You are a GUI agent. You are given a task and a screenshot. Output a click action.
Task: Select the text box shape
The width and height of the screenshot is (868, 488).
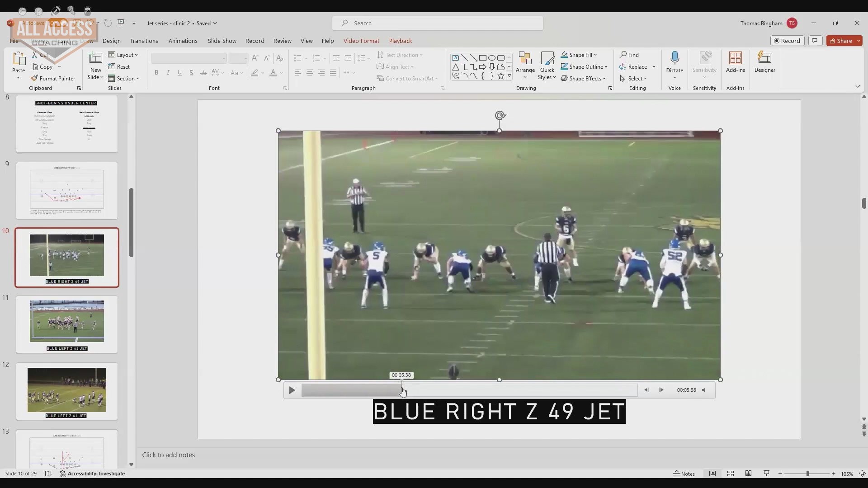click(455, 58)
